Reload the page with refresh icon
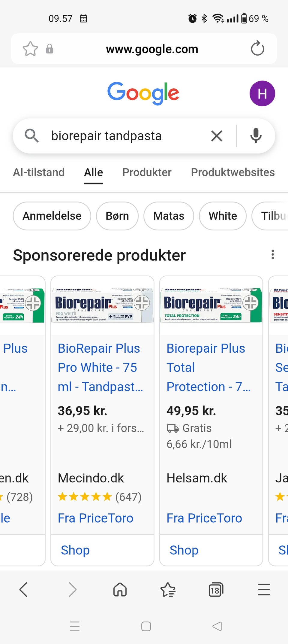288x644 pixels. 257,49
